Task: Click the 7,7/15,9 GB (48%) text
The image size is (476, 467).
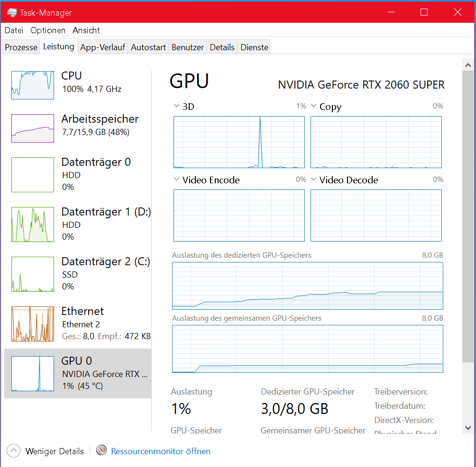Action: [96, 132]
